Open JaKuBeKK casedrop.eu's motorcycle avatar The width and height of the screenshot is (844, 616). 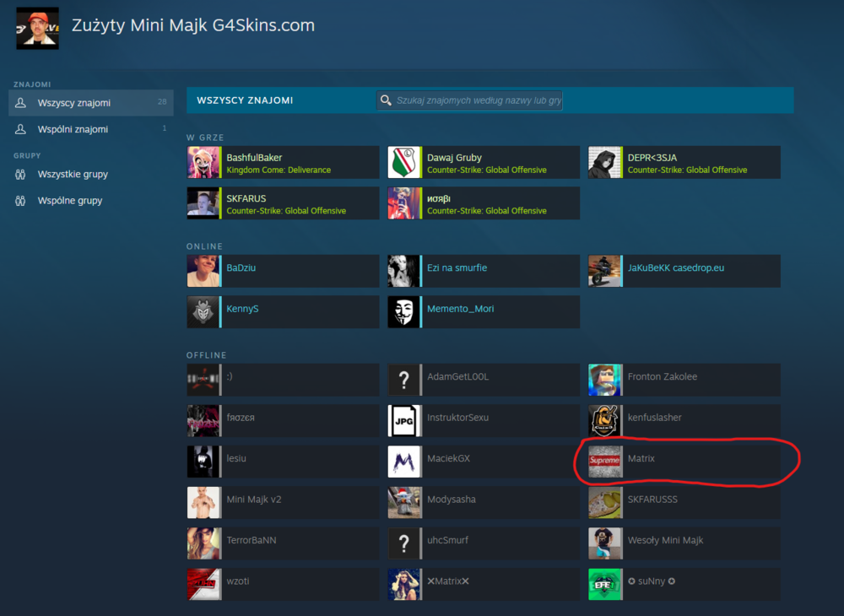[604, 271]
